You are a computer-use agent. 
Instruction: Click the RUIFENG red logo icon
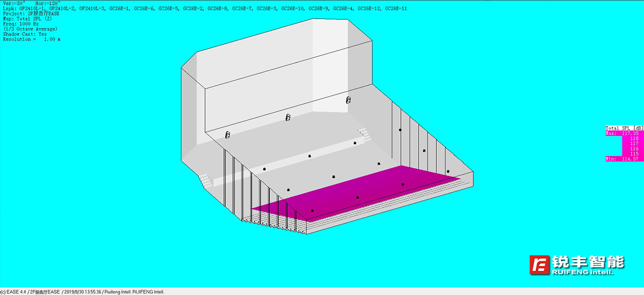540,265
